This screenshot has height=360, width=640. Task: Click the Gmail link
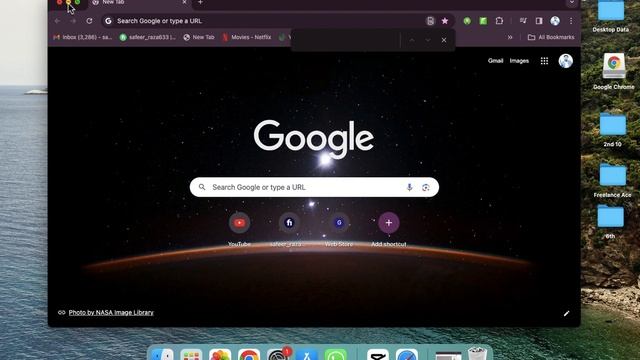(x=496, y=61)
